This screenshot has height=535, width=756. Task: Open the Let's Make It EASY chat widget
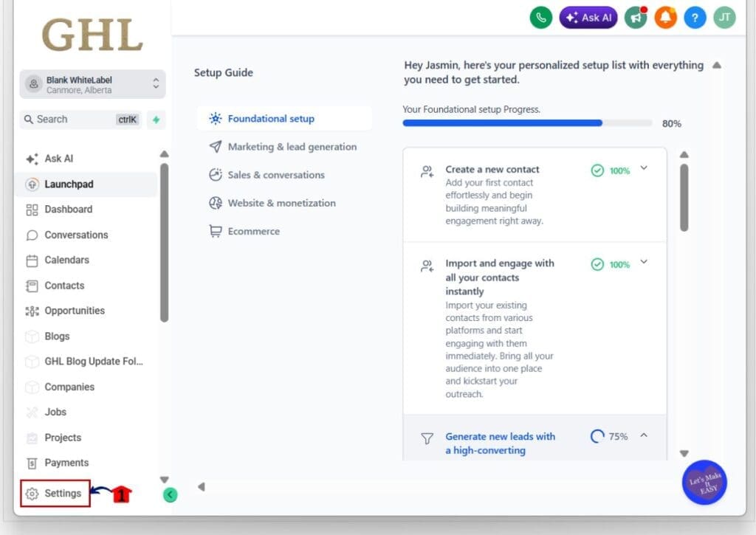pyautogui.click(x=704, y=483)
